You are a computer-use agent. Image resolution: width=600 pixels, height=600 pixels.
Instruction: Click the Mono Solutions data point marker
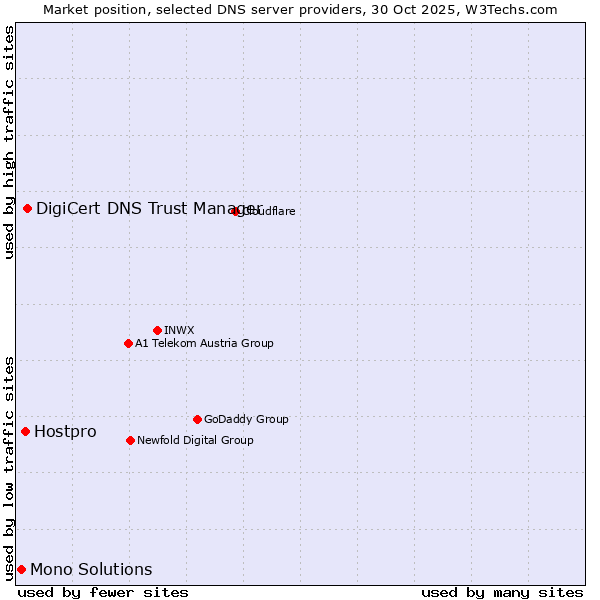(x=21, y=569)
